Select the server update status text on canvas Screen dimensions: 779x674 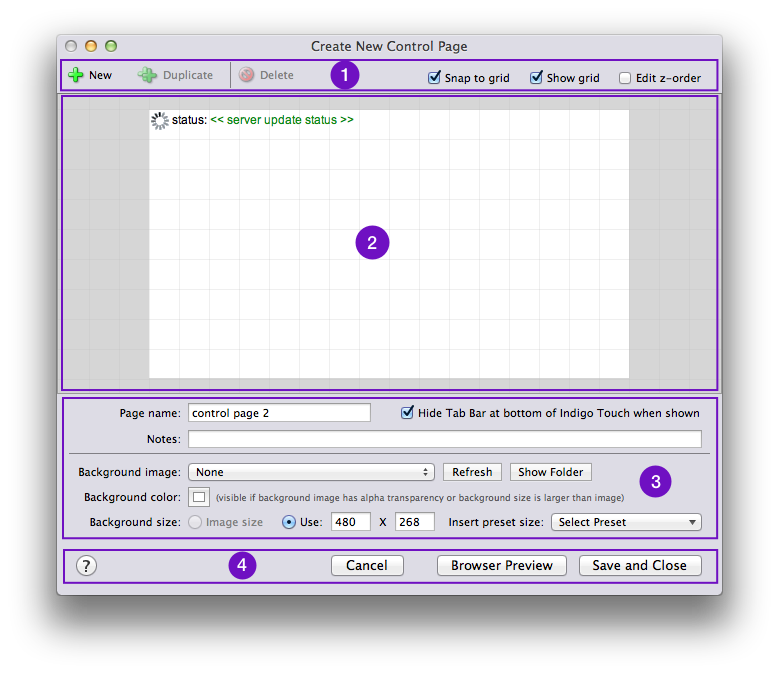click(282, 120)
